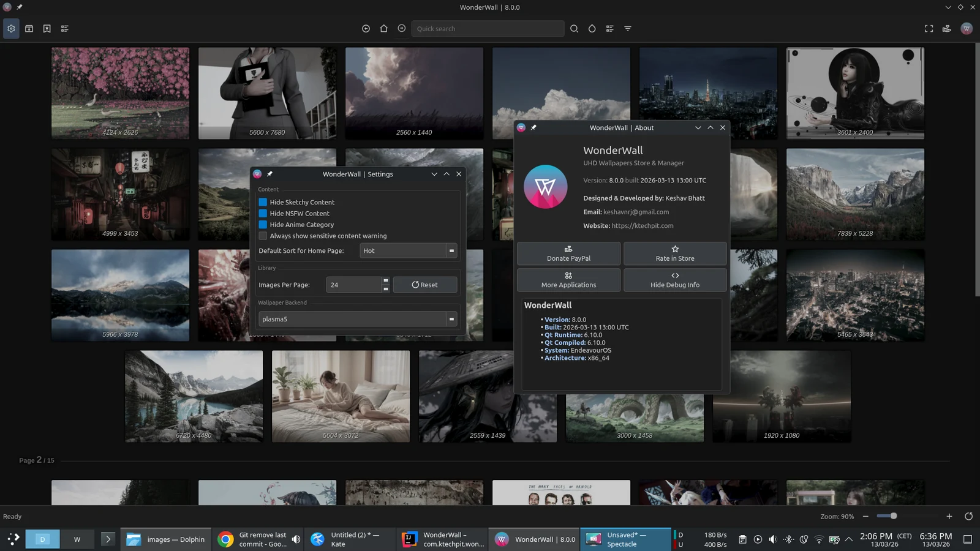Click the Reset button in Library
Viewport: 980px width, 551px height.
(424, 285)
